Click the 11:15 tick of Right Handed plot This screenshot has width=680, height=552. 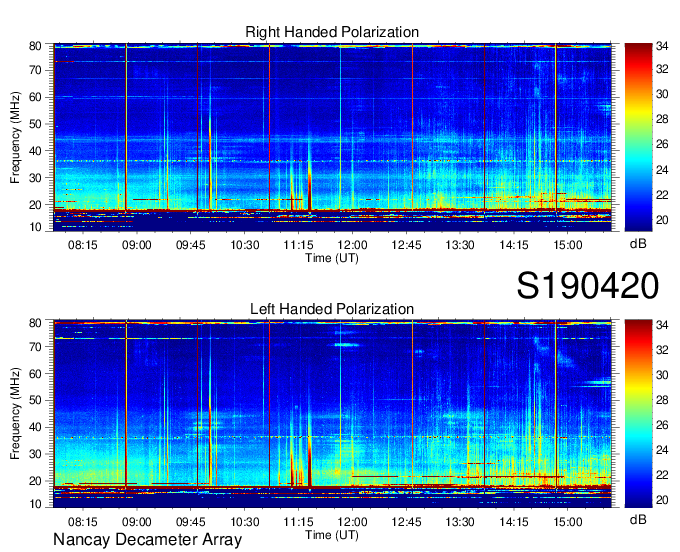[x=298, y=245]
